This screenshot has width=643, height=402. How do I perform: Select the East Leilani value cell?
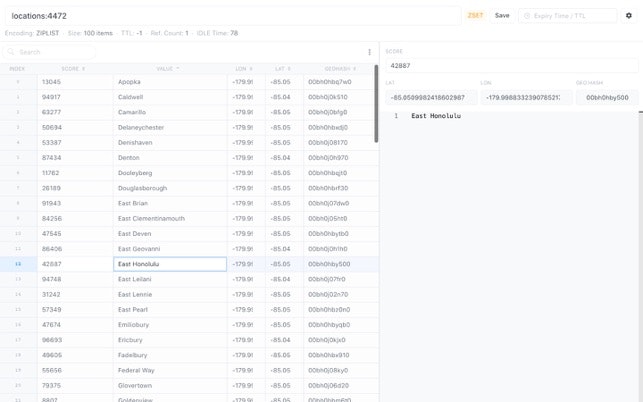[170, 279]
